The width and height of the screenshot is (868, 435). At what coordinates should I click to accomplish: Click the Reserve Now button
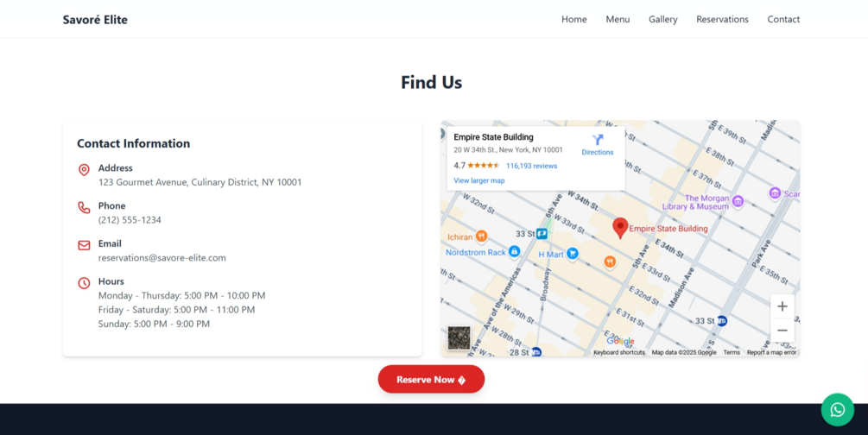(x=431, y=379)
